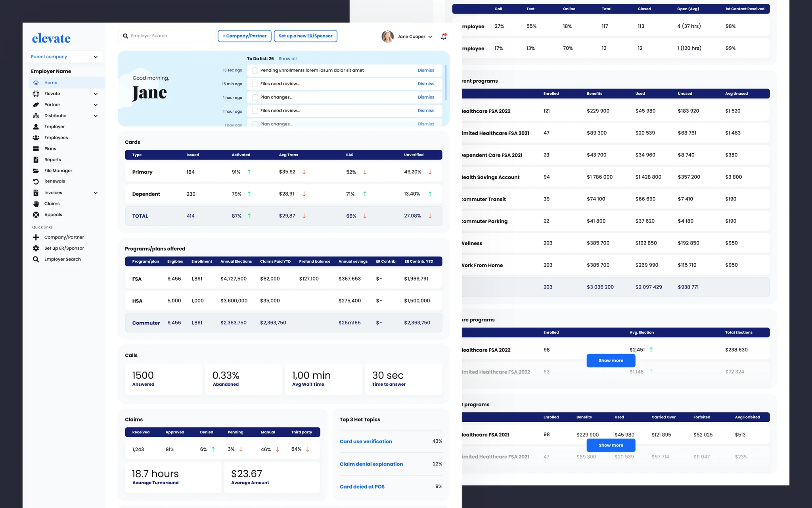
Task: Click green up arrow next to Primary 91%
Action: point(249,172)
